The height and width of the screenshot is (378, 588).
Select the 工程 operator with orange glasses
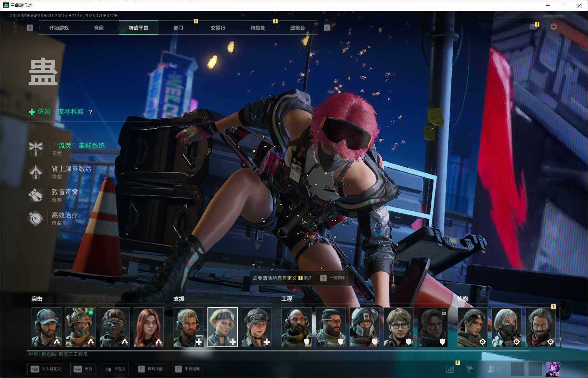pos(331,327)
